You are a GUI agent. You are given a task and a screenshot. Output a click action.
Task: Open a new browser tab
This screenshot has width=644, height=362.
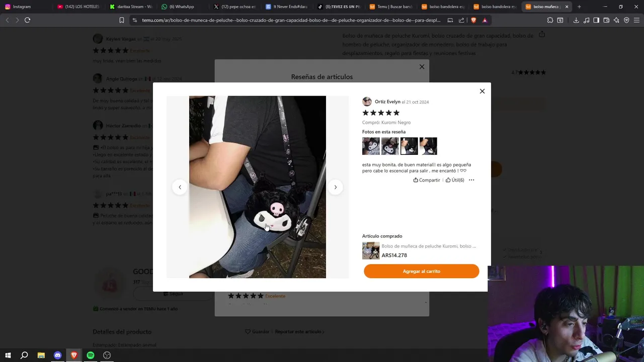[579, 7]
